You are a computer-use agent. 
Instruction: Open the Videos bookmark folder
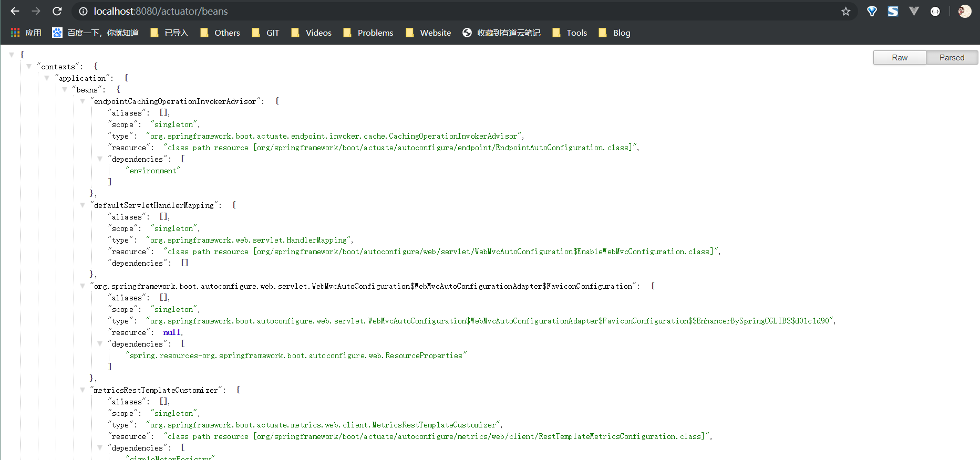pos(311,33)
